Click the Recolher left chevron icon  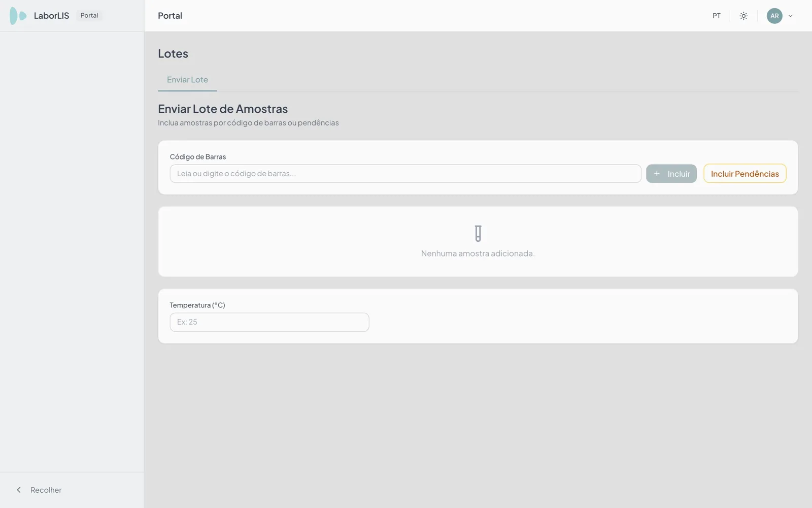(x=19, y=490)
